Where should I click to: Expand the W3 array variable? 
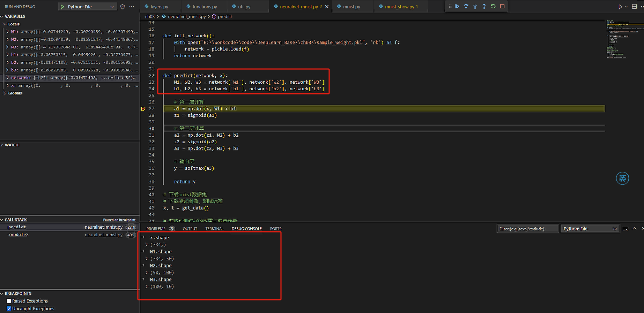pyautogui.click(x=7, y=47)
